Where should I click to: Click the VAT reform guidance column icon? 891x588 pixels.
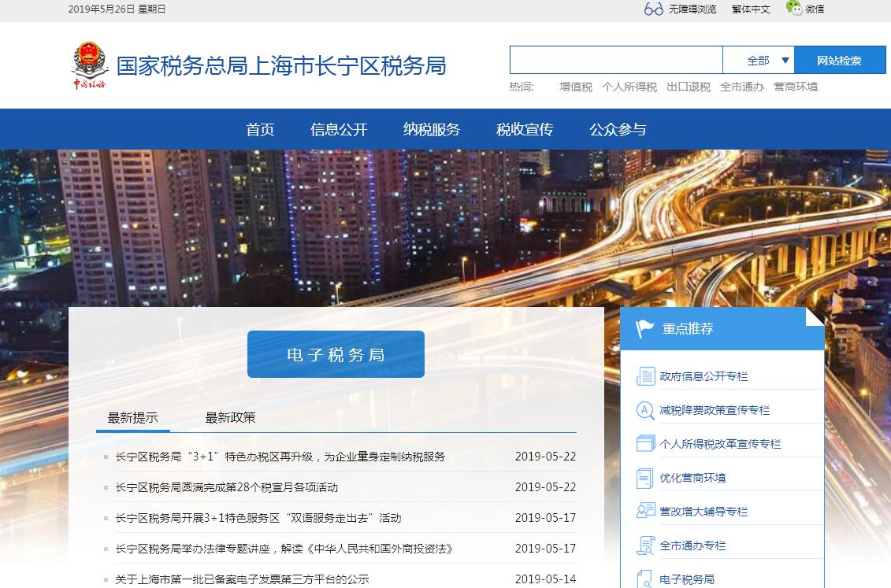click(645, 512)
